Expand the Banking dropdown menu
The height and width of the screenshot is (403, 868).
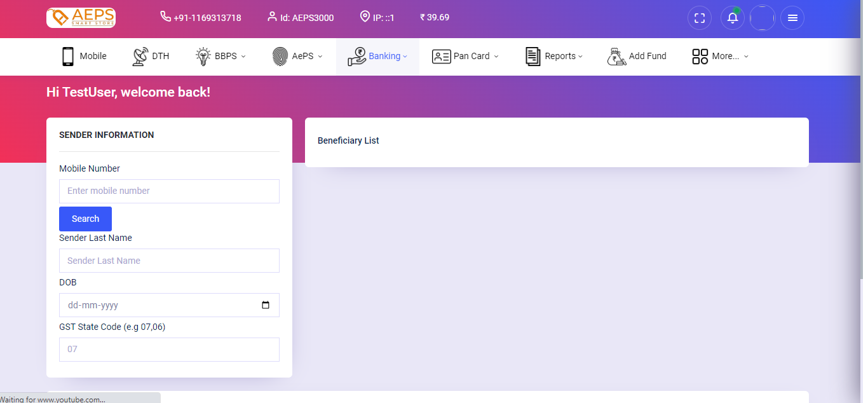click(x=388, y=56)
